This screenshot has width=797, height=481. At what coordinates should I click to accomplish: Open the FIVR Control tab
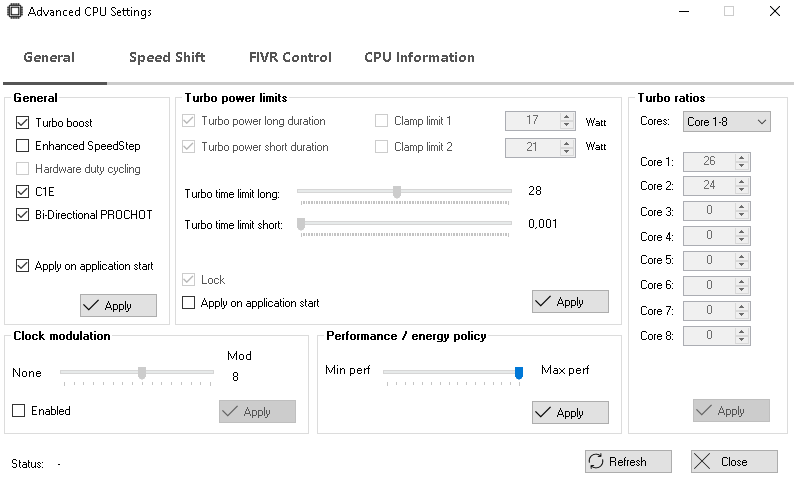(290, 57)
